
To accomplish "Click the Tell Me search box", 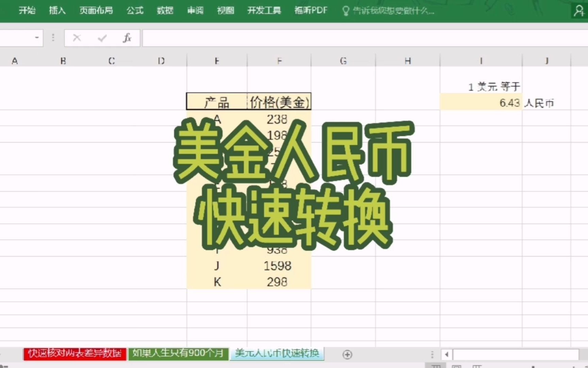I will point(388,11).
